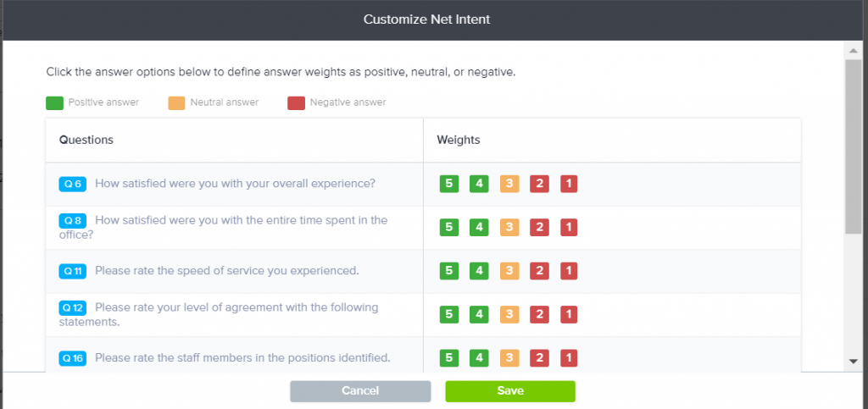The height and width of the screenshot is (409, 868).
Task: Click the scrollbar down arrow
Action: 854,362
